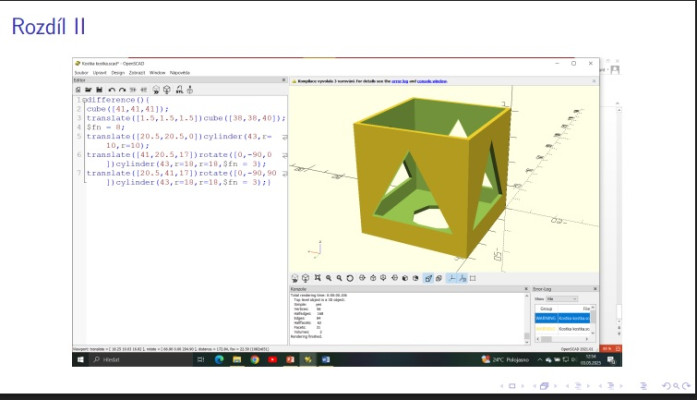Open the Zobrazit menu
Screen dimensions: 697x400
tap(137, 72)
